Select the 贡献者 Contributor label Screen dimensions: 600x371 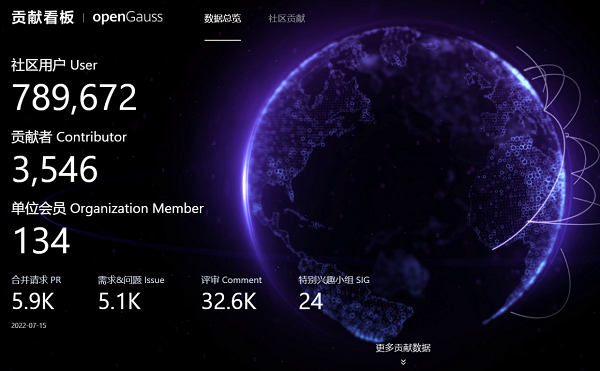[69, 137]
